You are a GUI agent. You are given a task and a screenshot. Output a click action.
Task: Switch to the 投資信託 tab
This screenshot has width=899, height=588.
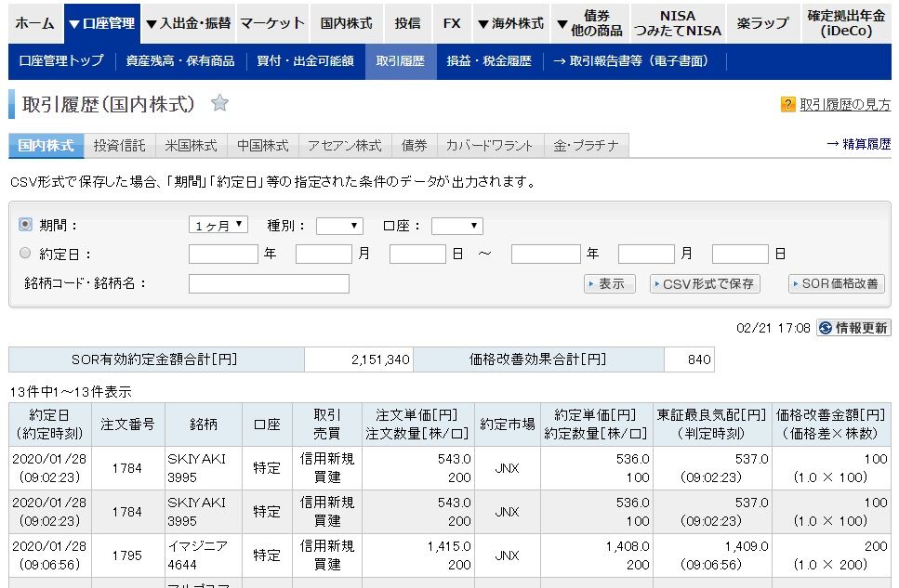pyautogui.click(x=119, y=146)
